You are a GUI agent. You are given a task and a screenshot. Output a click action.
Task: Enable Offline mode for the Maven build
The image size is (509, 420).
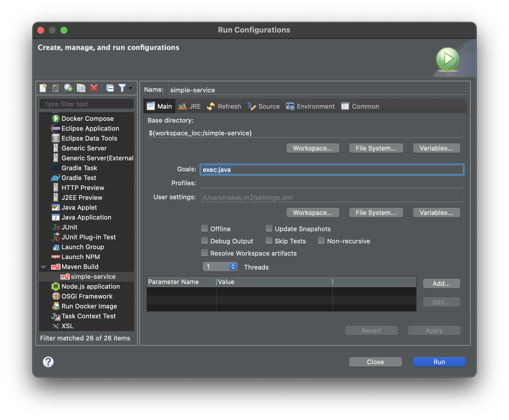[205, 229]
